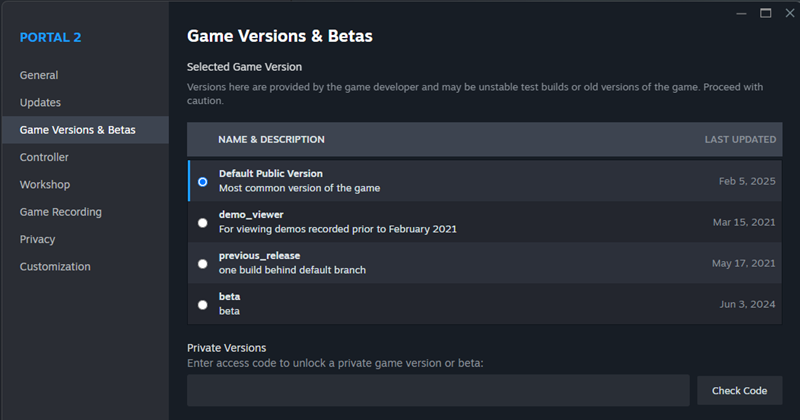Pick the beta version radio button

tap(203, 305)
